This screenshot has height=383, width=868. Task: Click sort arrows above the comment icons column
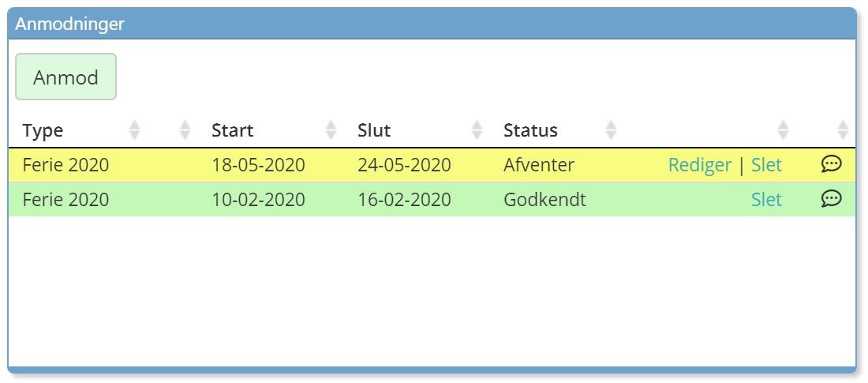pos(843,130)
